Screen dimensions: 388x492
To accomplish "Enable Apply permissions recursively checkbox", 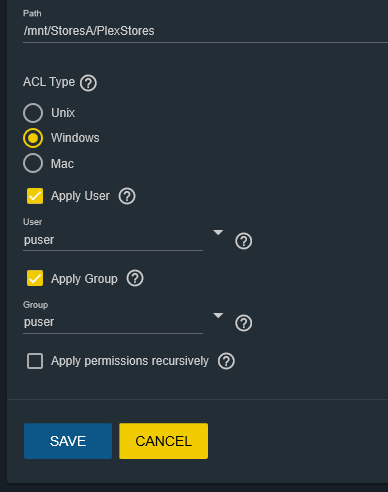I will pos(35,361).
